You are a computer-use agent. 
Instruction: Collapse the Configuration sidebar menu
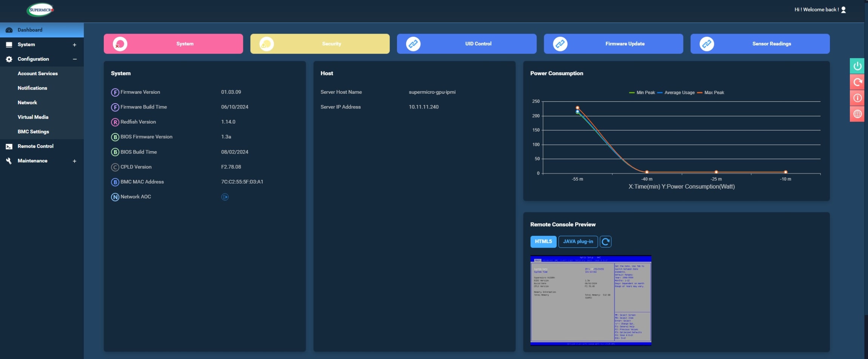[x=74, y=59]
